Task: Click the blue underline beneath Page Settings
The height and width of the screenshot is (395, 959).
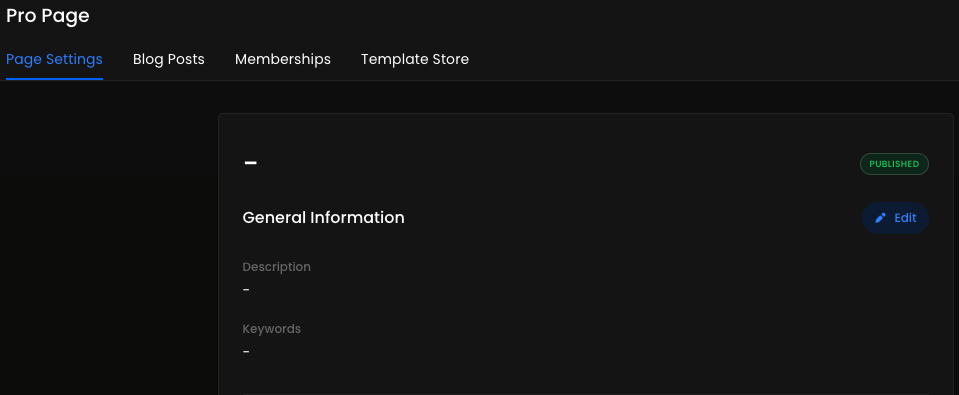Action: [54, 79]
